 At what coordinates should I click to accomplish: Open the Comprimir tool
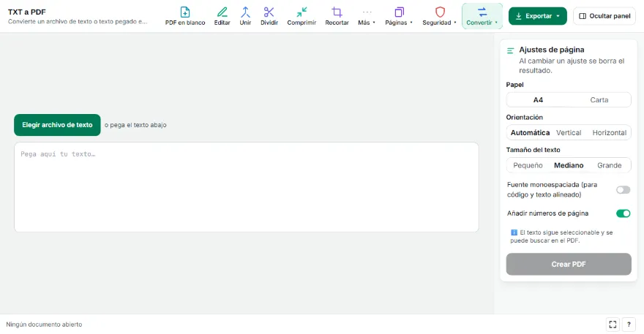pyautogui.click(x=302, y=16)
